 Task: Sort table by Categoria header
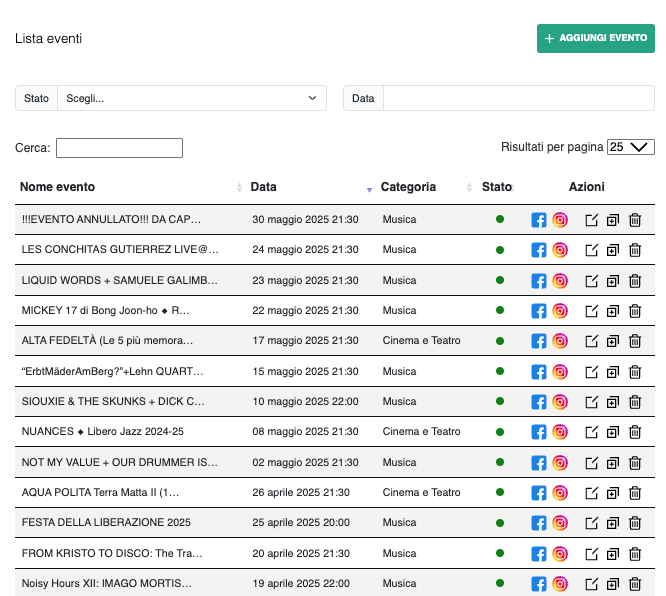tap(408, 187)
